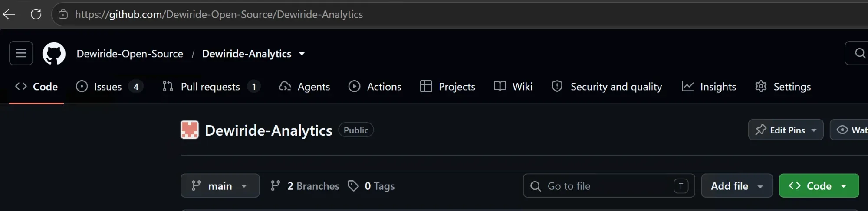The width and height of the screenshot is (868, 211).
Task: Click the Security shield icon
Action: click(557, 86)
